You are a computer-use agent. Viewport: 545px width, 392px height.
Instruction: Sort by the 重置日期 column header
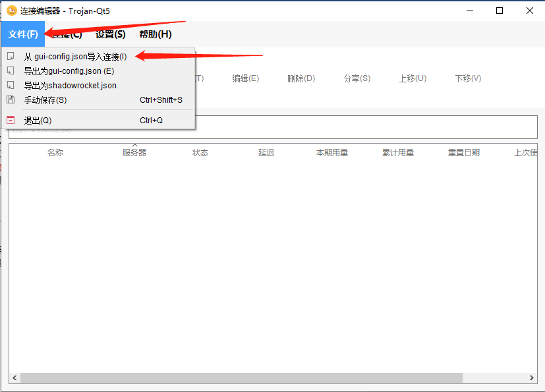pos(464,153)
